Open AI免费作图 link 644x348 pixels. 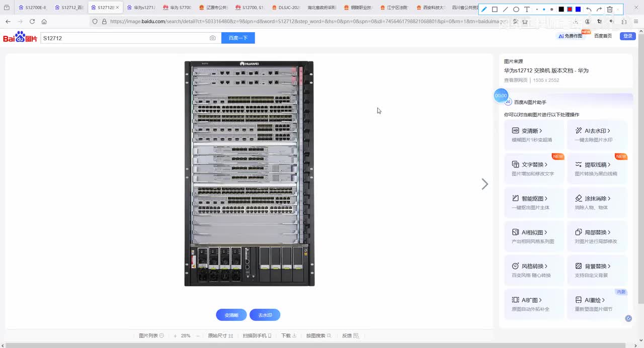570,36
